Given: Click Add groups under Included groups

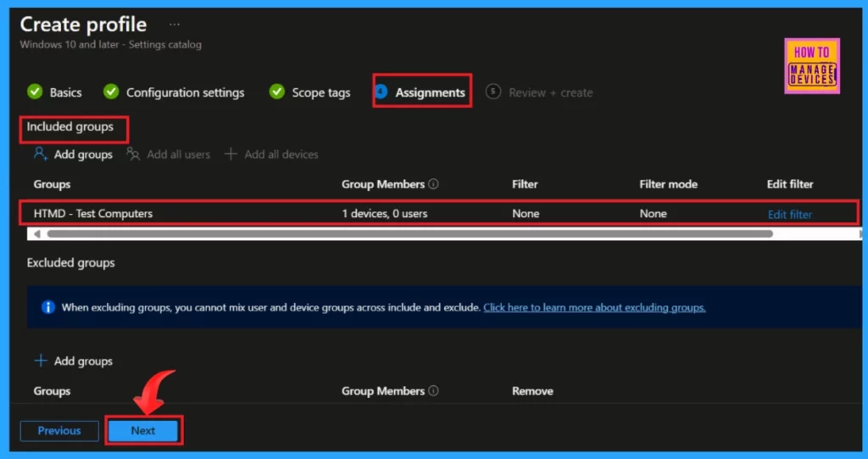Looking at the screenshot, I should pos(73,154).
